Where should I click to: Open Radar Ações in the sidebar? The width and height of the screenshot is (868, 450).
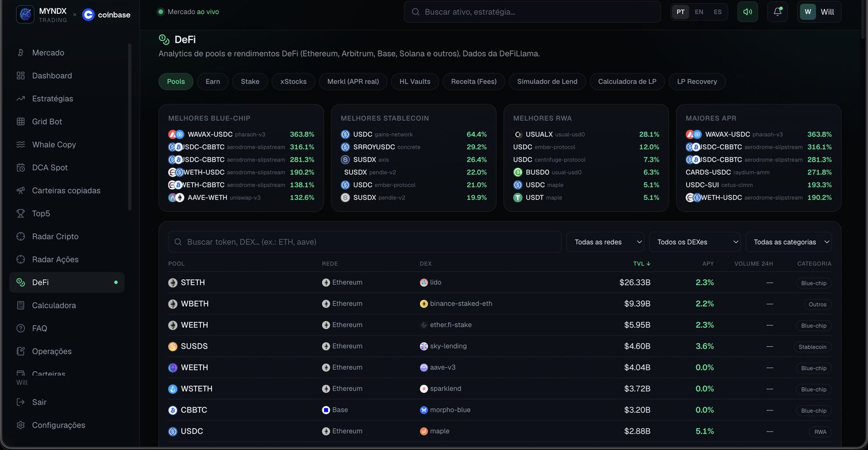[x=67, y=259]
